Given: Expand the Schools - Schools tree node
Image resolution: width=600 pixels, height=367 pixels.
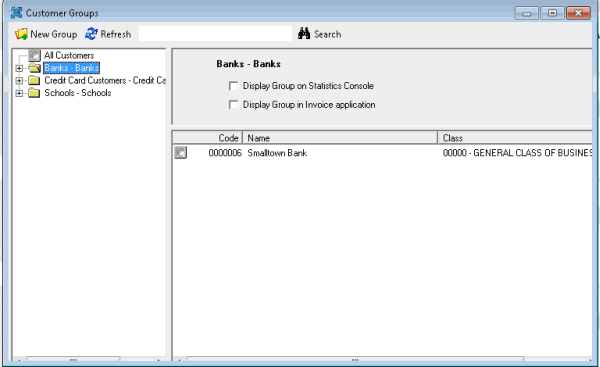Looking at the screenshot, I should coord(19,93).
